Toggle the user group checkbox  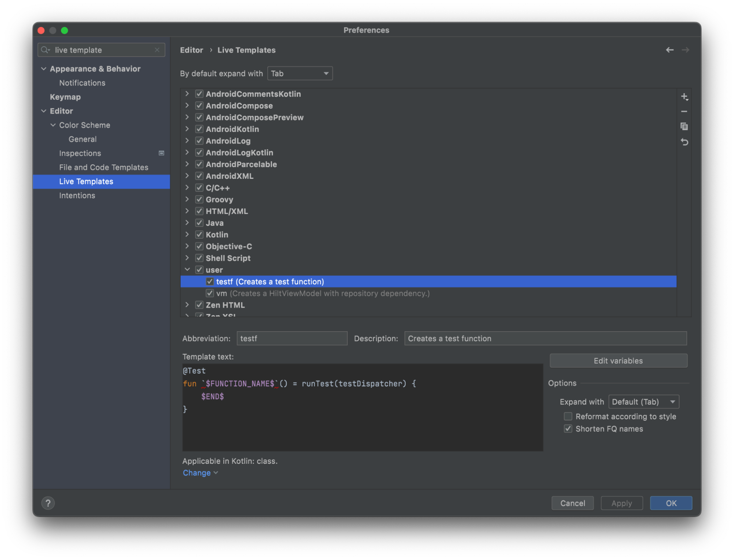pyautogui.click(x=199, y=270)
